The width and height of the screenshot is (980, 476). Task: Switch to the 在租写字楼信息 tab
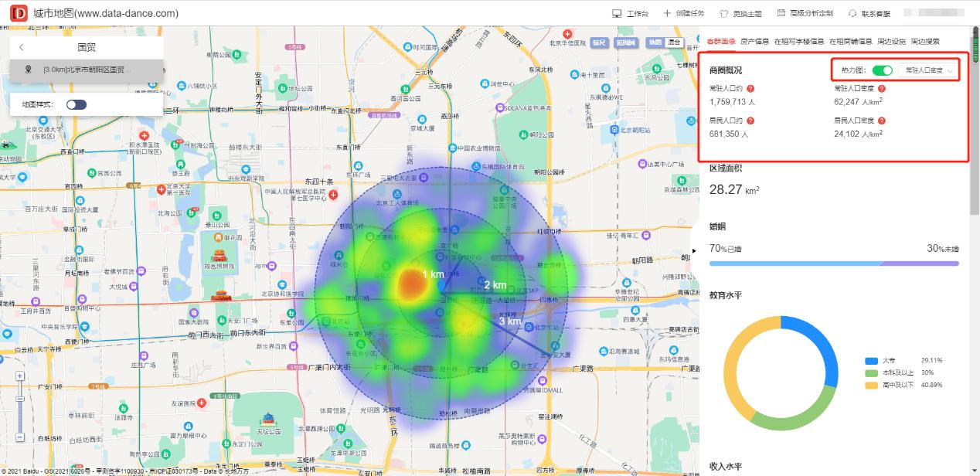tap(800, 41)
